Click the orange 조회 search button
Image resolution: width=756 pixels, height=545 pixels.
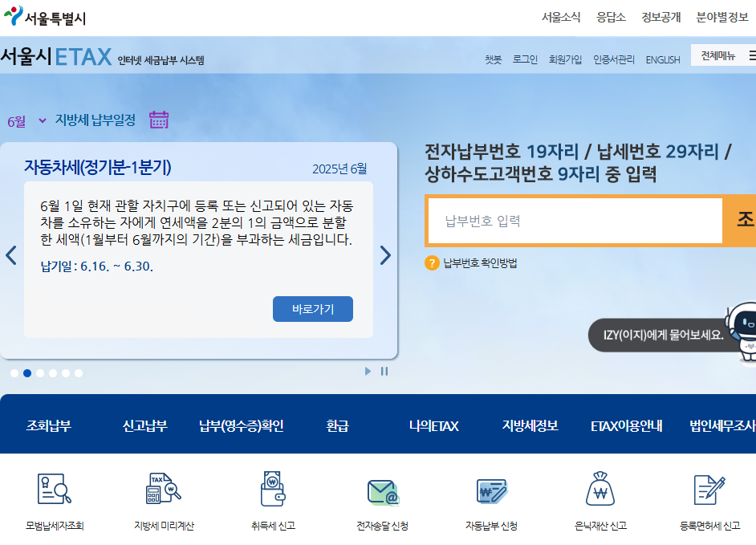tap(740, 221)
